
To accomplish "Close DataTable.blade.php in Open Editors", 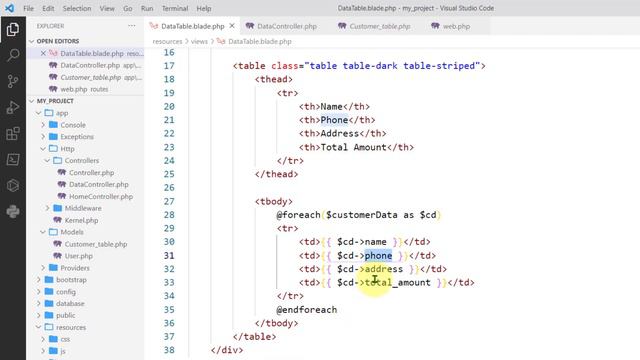I will (43, 53).
